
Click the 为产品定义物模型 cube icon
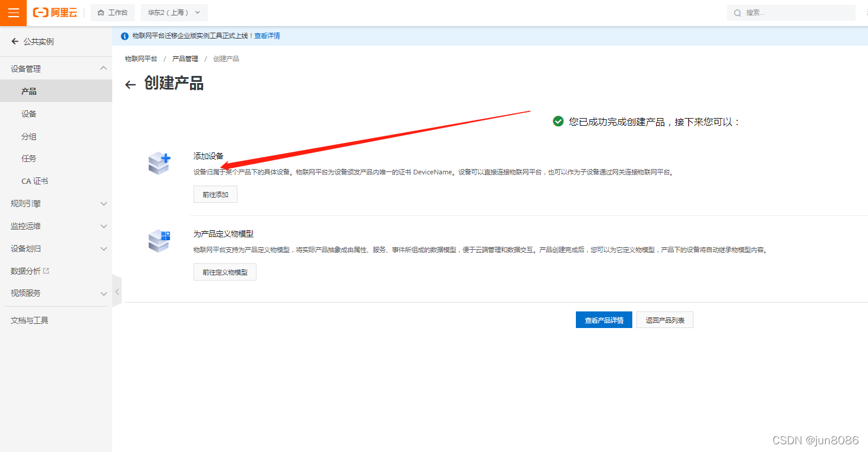click(x=159, y=241)
